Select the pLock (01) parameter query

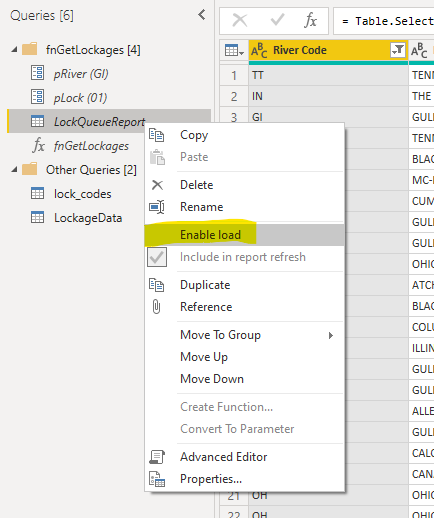[x=109, y=97]
